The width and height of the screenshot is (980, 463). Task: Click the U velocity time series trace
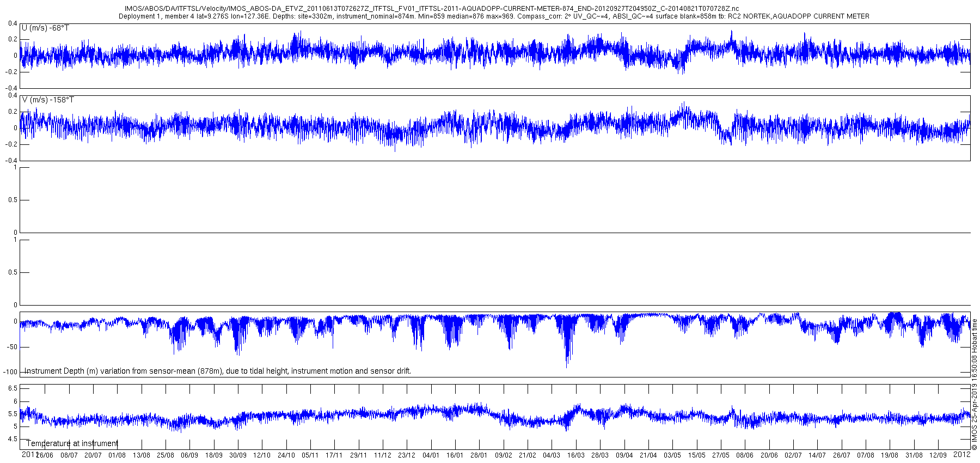point(495,53)
